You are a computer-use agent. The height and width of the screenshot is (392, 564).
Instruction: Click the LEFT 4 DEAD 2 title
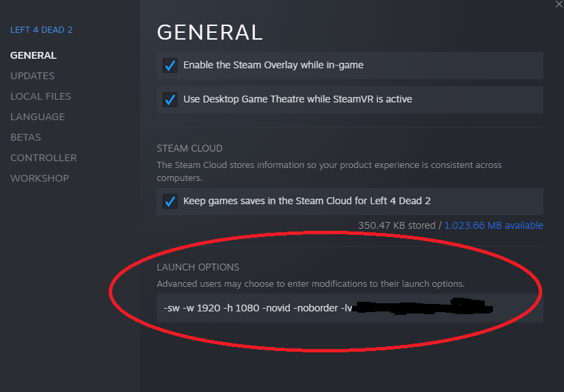(41, 30)
